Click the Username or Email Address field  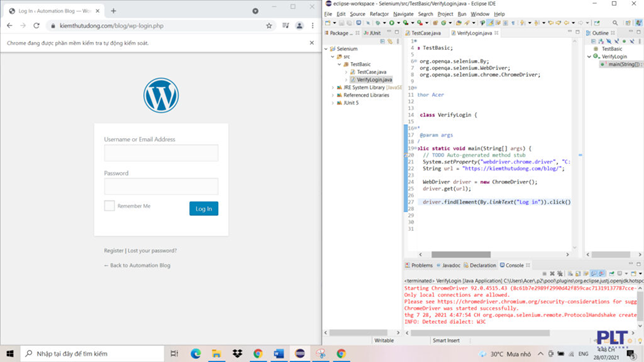click(161, 153)
